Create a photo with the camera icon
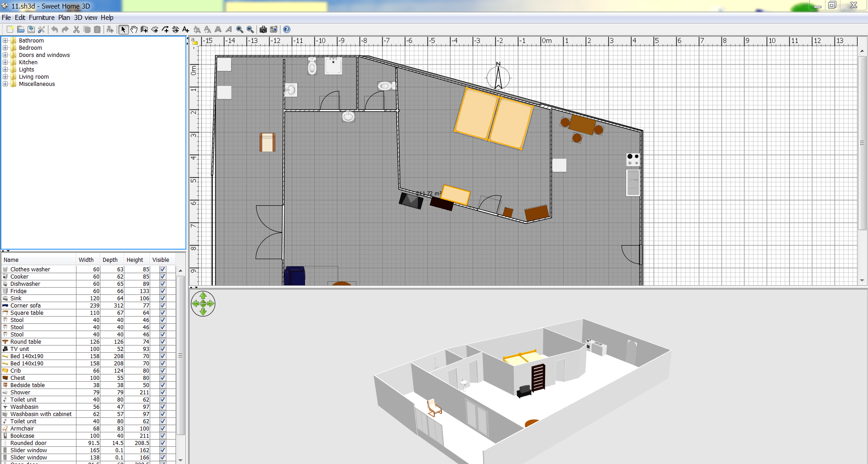The width and height of the screenshot is (868, 464). (263, 29)
